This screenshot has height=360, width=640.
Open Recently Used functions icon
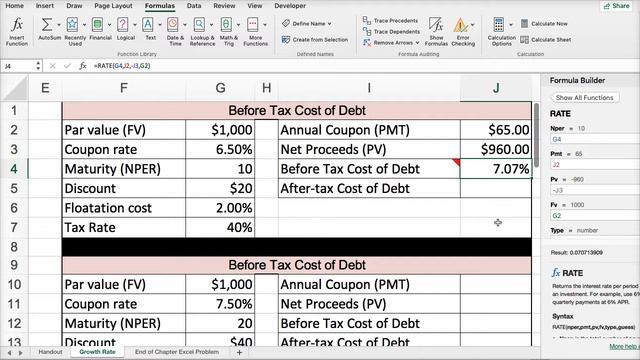[72, 24]
